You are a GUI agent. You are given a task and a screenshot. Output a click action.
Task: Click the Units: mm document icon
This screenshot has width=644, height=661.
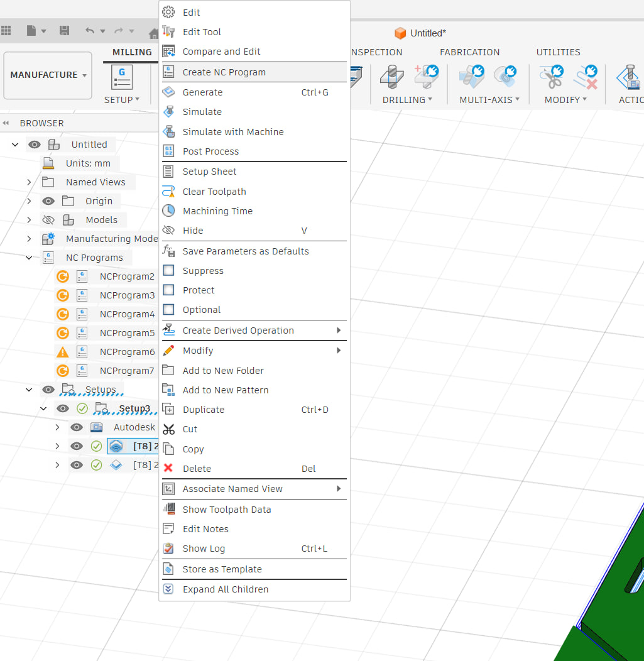[x=48, y=163]
